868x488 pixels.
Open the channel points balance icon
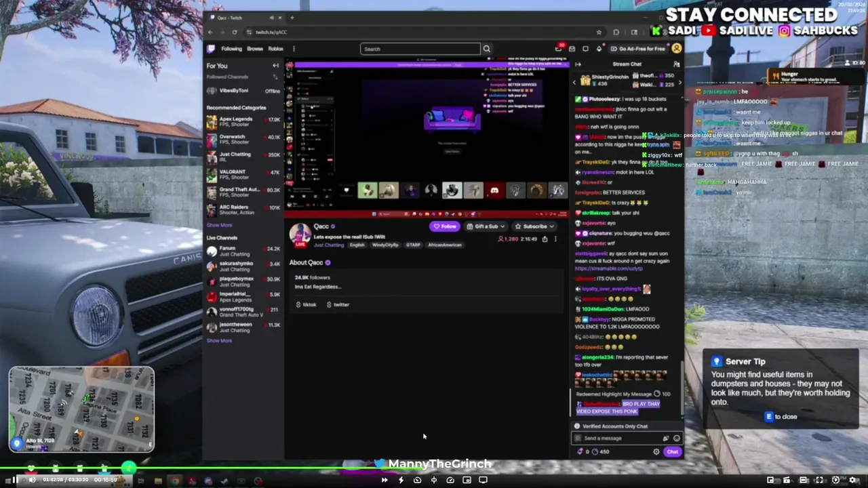tap(595, 452)
